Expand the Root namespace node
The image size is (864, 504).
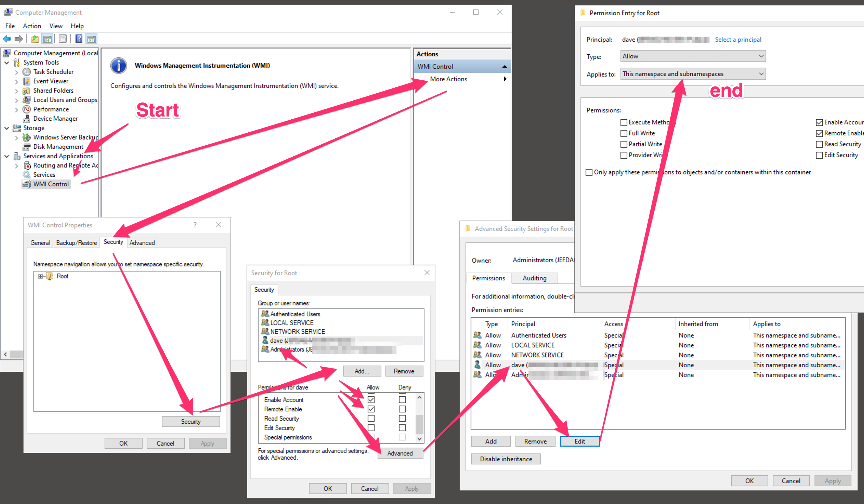click(x=40, y=276)
